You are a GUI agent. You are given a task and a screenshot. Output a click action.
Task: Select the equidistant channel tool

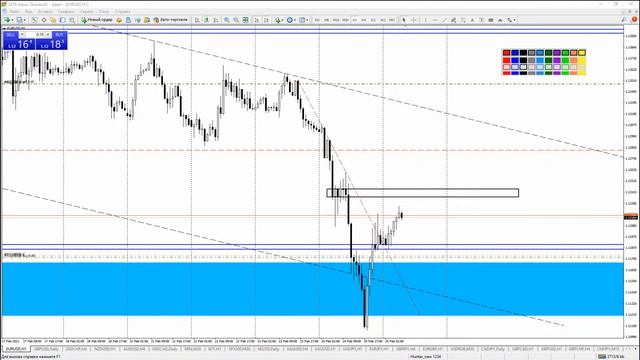[x=453, y=20]
